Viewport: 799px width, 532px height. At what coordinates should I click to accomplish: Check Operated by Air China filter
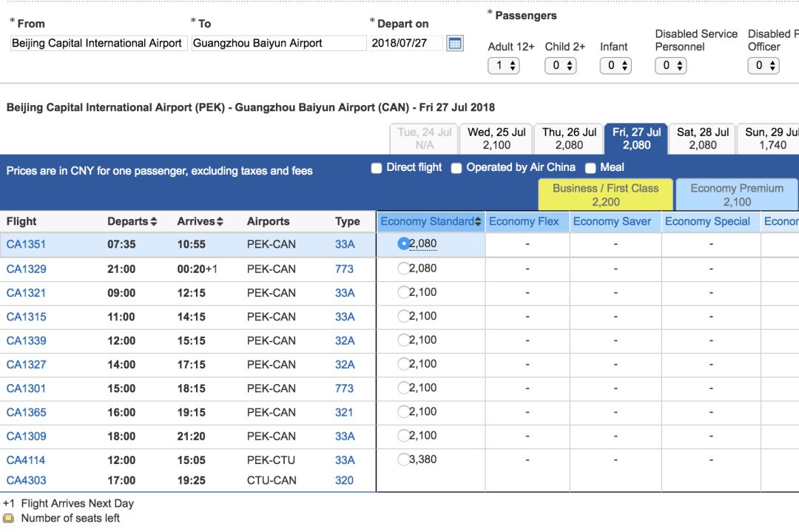456,168
